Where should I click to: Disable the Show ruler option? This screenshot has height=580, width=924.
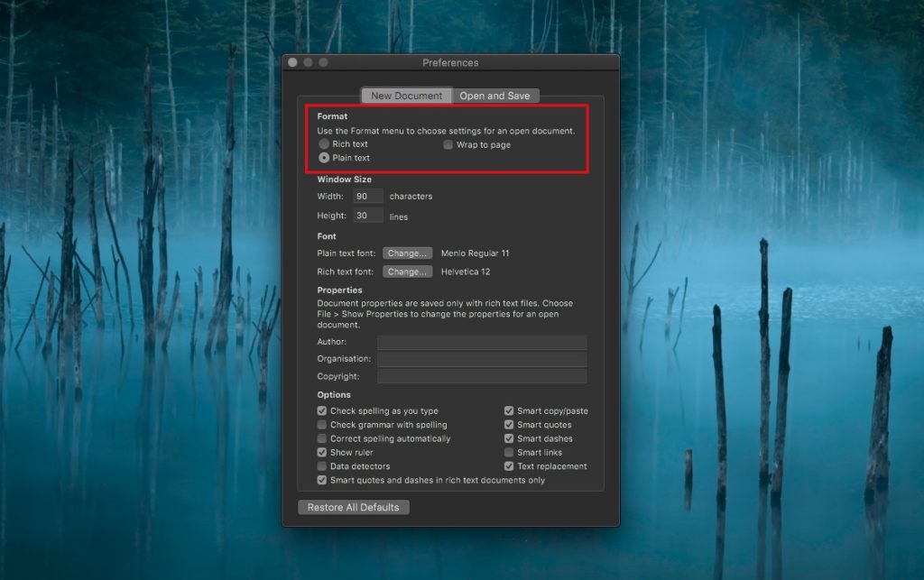pyautogui.click(x=322, y=452)
